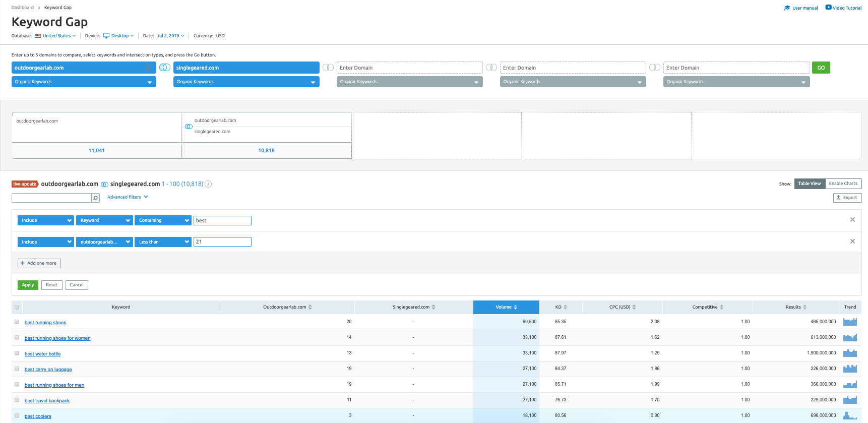868x423 pixels.
Task: Sort by Singlegeared.com position column
Action: (433, 307)
